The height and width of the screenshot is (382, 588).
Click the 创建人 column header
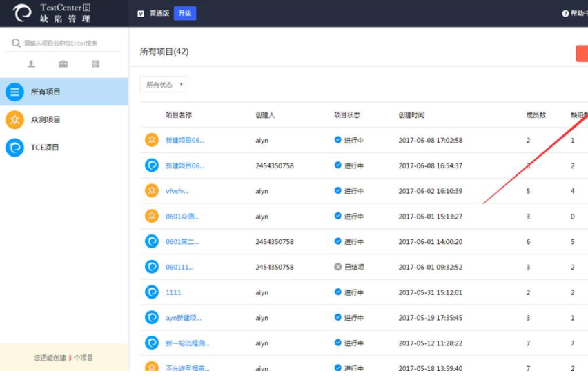(x=265, y=115)
